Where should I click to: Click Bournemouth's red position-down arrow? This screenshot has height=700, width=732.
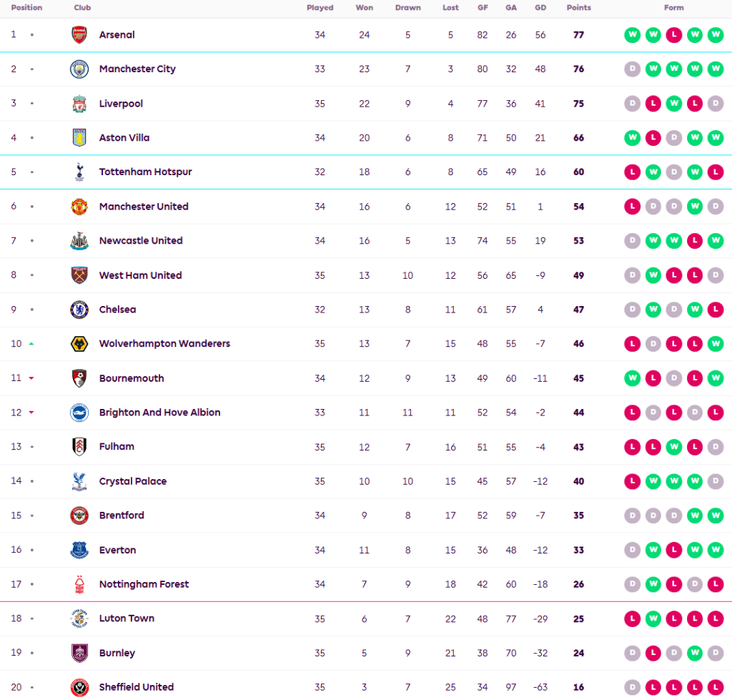point(31,378)
